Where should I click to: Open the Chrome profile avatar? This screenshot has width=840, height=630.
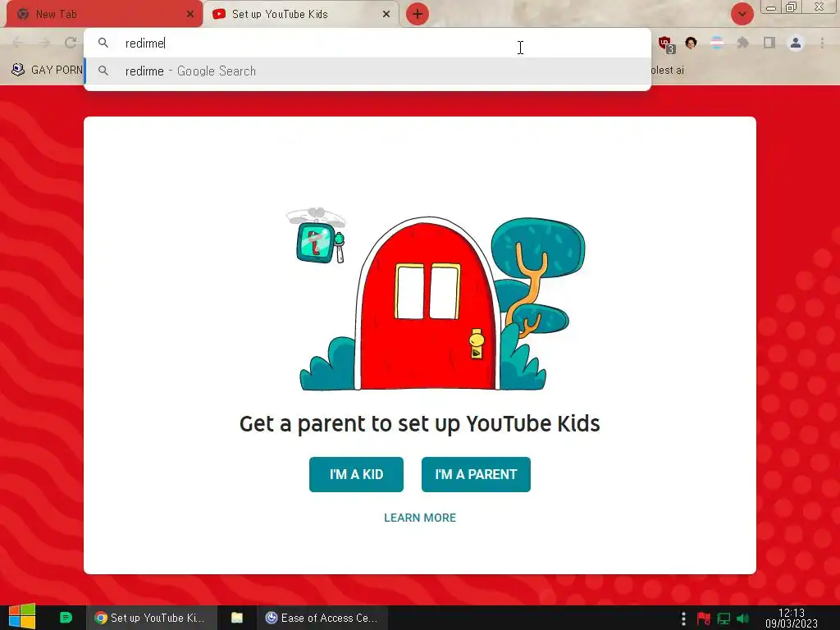tap(796, 43)
